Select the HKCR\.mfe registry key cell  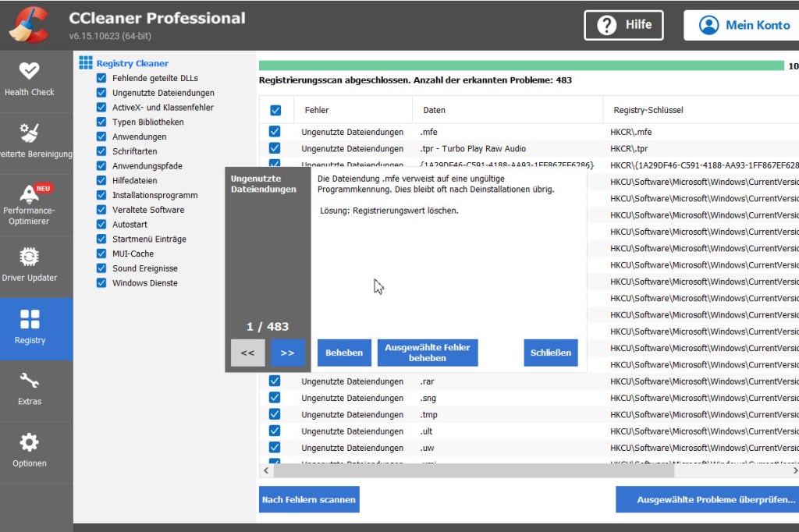630,132
